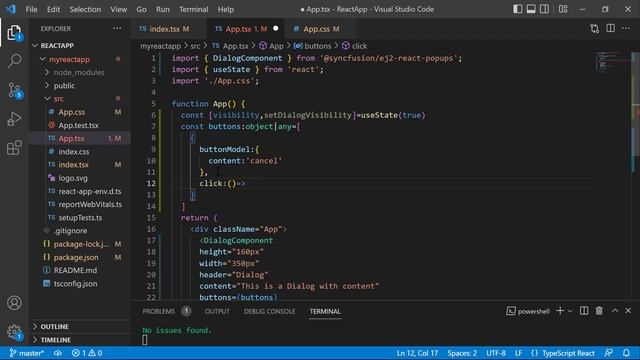
Task: Open the Source Control view icon
Action: coord(15,91)
